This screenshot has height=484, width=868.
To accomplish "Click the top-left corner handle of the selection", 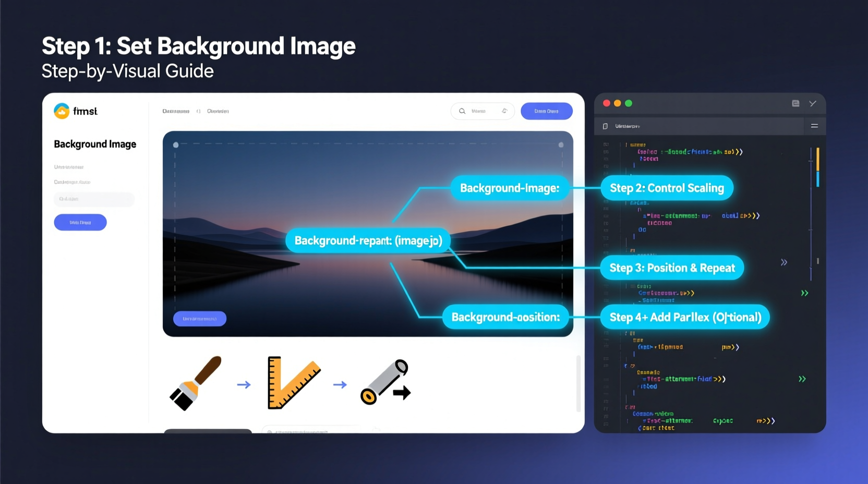I will 176,145.
